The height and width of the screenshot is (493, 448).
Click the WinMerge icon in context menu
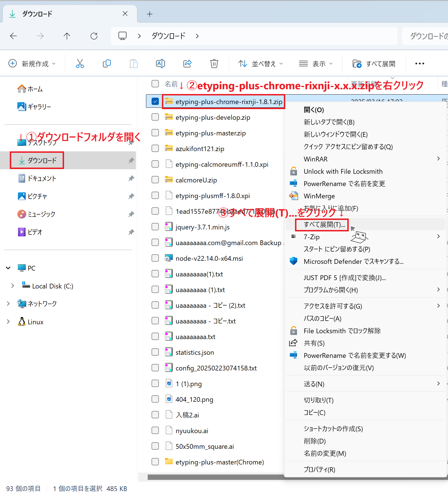coord(293,196)
